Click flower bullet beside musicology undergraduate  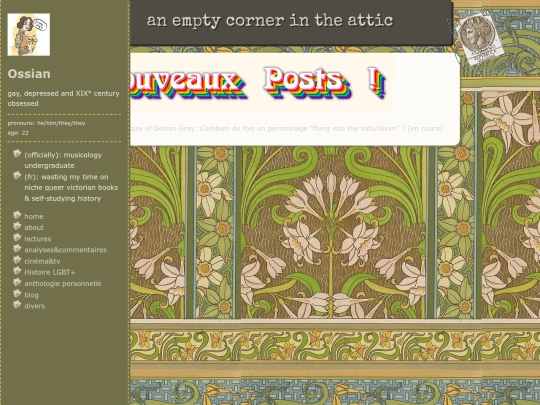(x=17, y=153)
